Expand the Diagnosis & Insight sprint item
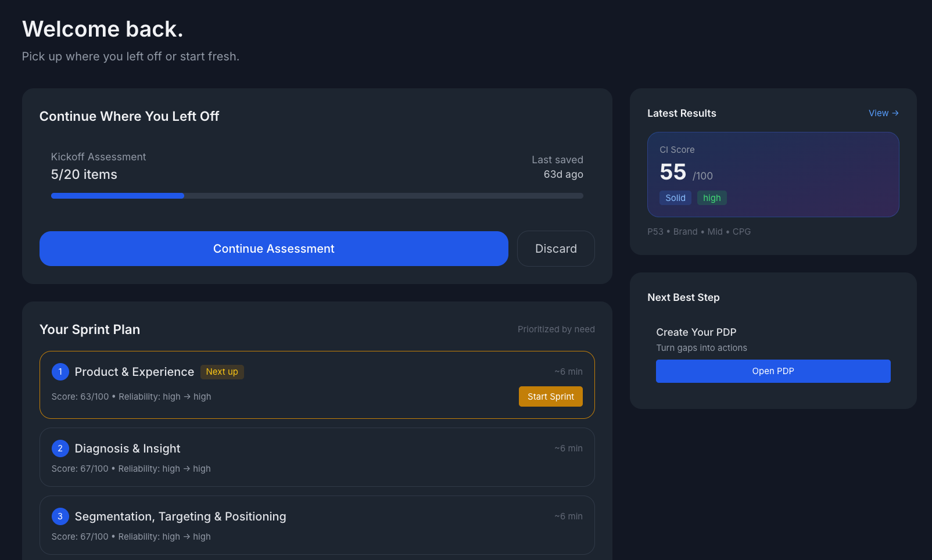932x560 pixels. click(317, 457)
